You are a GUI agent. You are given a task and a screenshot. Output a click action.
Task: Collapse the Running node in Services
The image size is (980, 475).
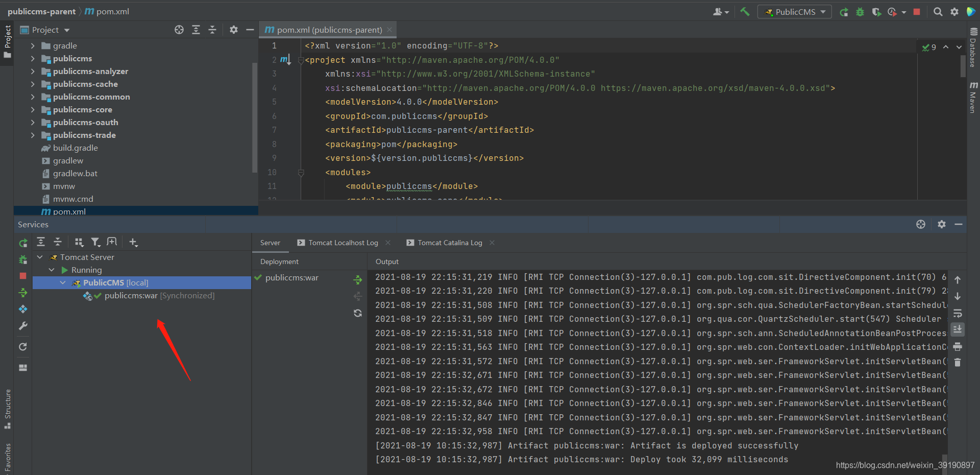click(52, 270)
